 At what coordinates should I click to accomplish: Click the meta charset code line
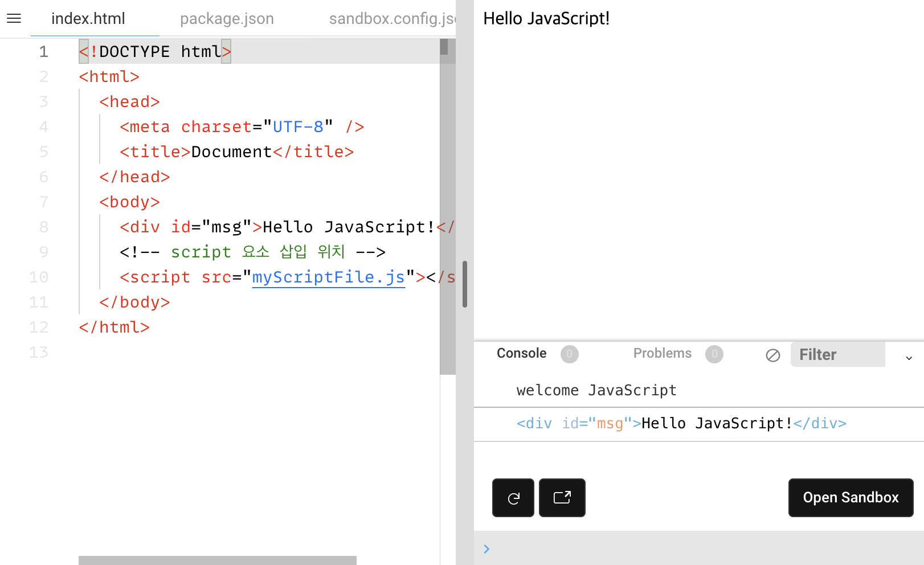242,127
